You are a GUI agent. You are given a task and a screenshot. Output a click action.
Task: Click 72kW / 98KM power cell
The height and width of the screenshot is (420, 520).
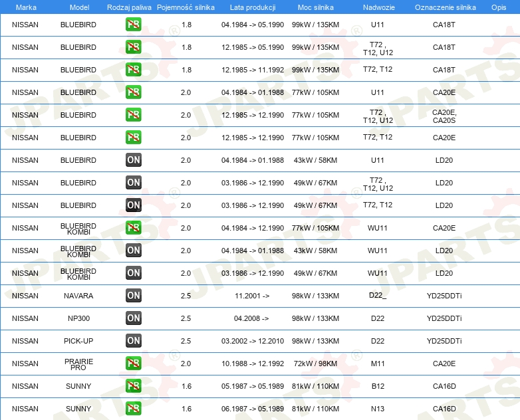[315, 364]
